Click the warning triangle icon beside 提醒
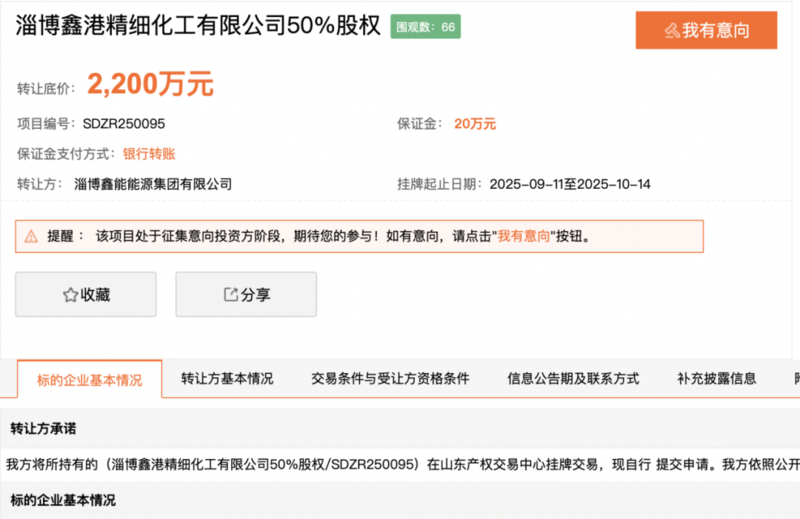 pos(31,236)
